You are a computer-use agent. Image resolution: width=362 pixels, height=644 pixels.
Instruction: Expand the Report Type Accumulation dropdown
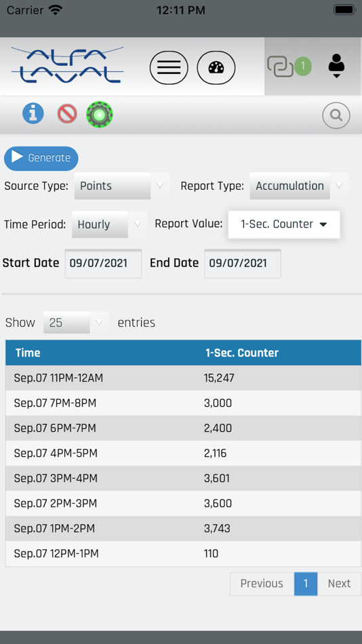click(299, 186)
